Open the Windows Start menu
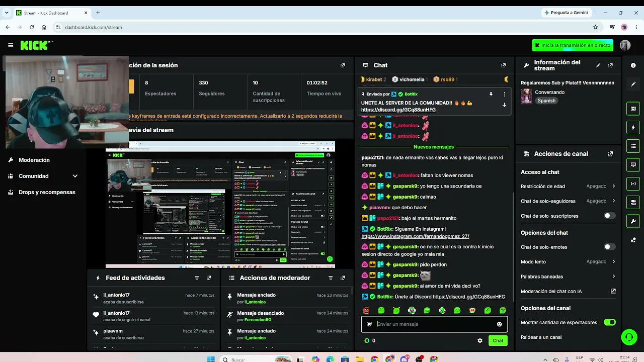The image size is (644, 362). pos(211,359)
